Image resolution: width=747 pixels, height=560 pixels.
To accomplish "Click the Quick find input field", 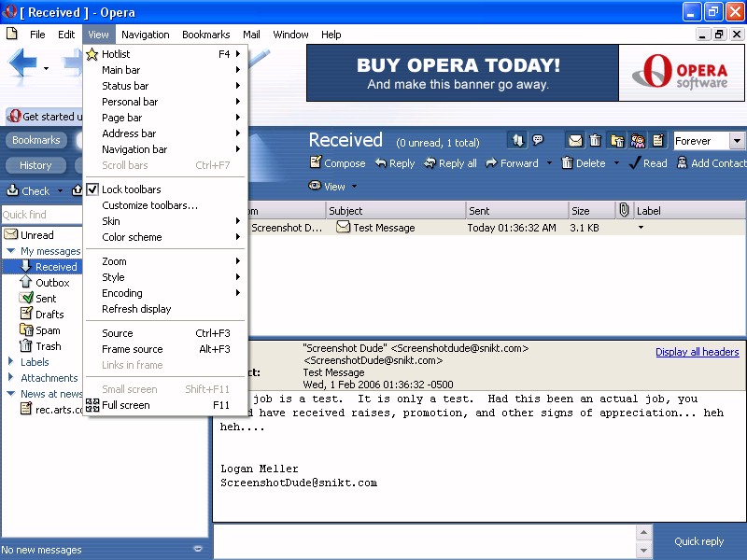I will coord(42,215).
